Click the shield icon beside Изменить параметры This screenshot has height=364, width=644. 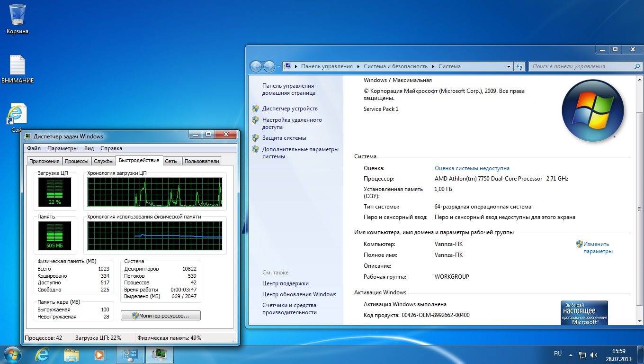tap(579, 244)
